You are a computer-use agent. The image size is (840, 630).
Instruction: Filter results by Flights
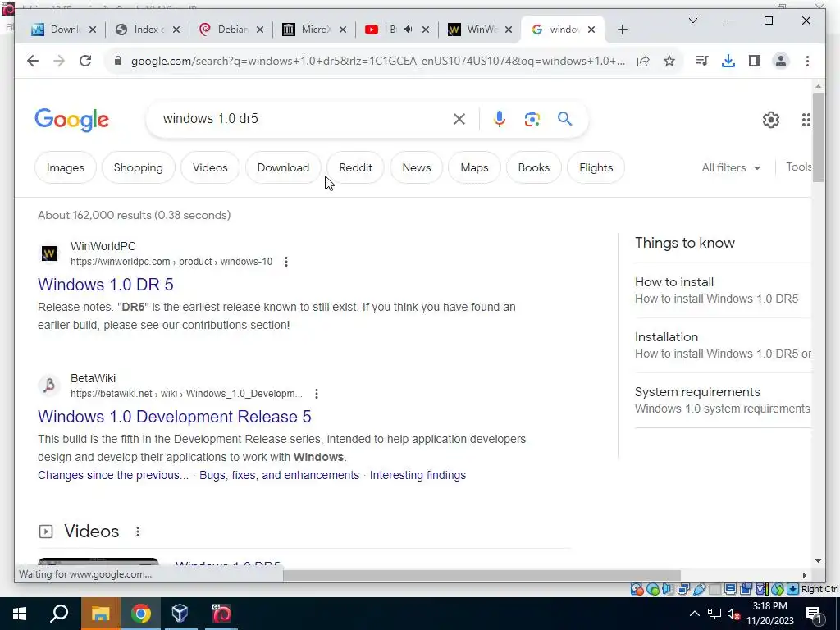point(596,167)
